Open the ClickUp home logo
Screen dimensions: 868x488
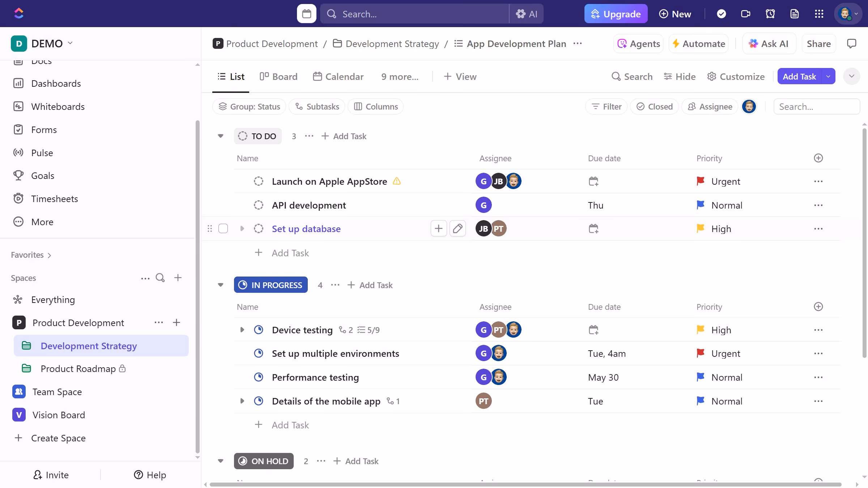19,13
